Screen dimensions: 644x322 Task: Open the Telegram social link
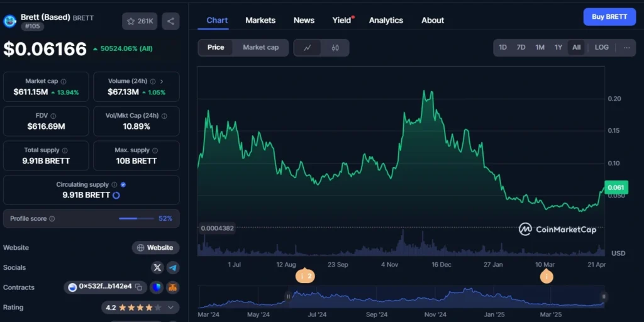point(173,268)
